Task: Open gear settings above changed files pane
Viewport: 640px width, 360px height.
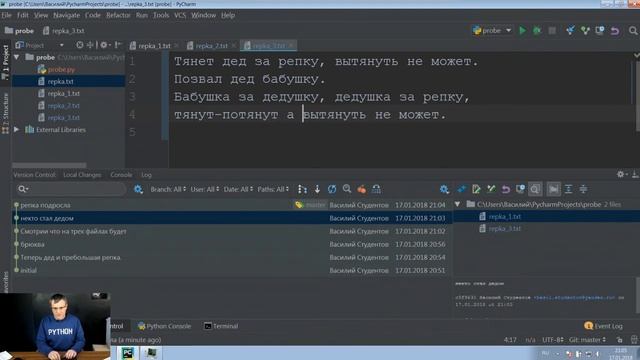Action: pos(444,189)
